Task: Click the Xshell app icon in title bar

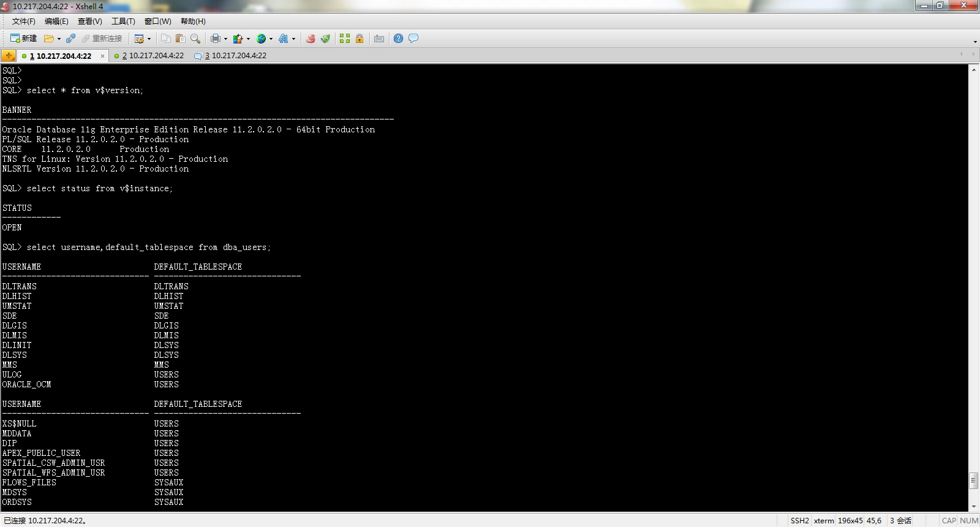Action: coord(6,6)
